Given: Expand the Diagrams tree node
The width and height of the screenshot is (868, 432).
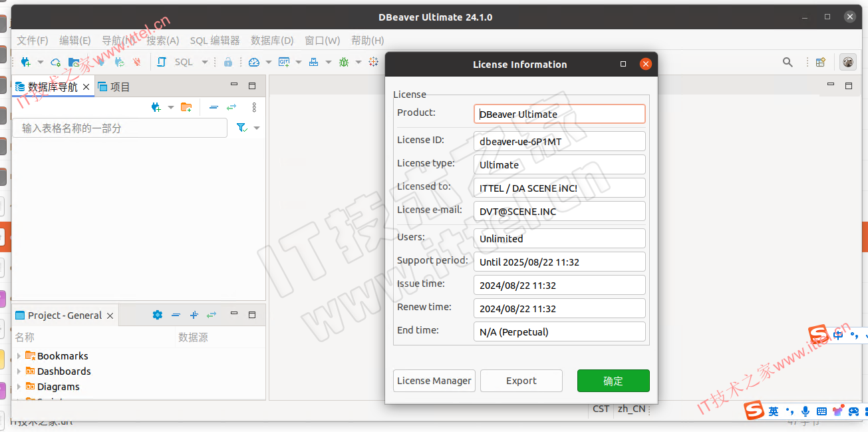Looking at the screenshot, I should 19,387.
